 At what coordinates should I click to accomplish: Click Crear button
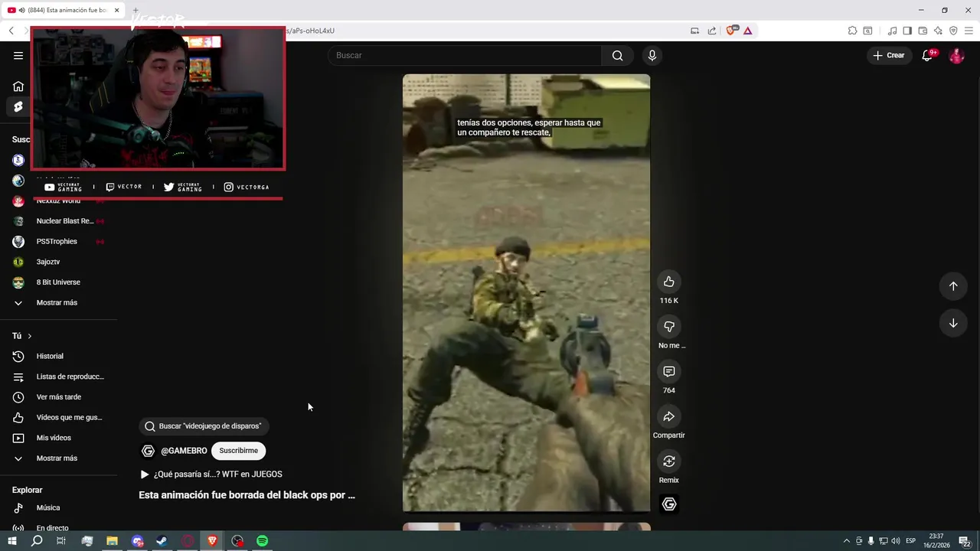click(x=888, y=55)
